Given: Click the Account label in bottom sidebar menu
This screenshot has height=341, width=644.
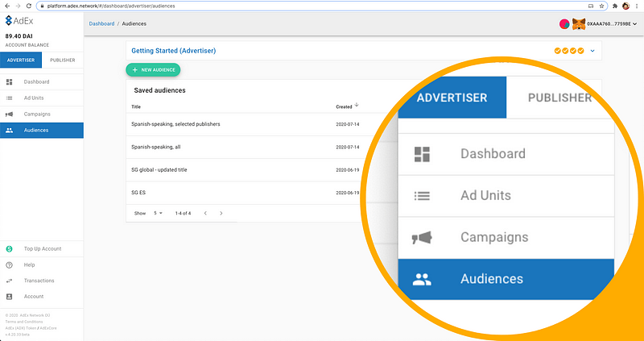Looking at the screenshot, I should pyautogui.click(x=34, y=296).
